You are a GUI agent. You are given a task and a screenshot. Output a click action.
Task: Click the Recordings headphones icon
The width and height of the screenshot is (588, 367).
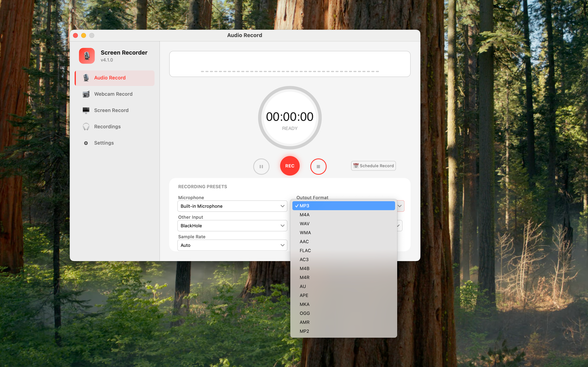86,127
